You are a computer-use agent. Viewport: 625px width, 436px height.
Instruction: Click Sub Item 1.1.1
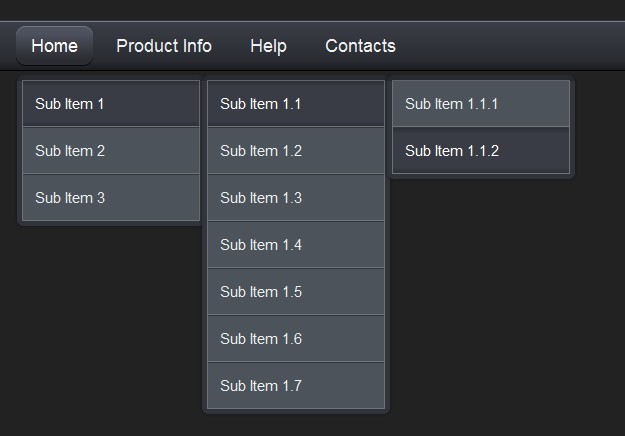click(481, 104)
